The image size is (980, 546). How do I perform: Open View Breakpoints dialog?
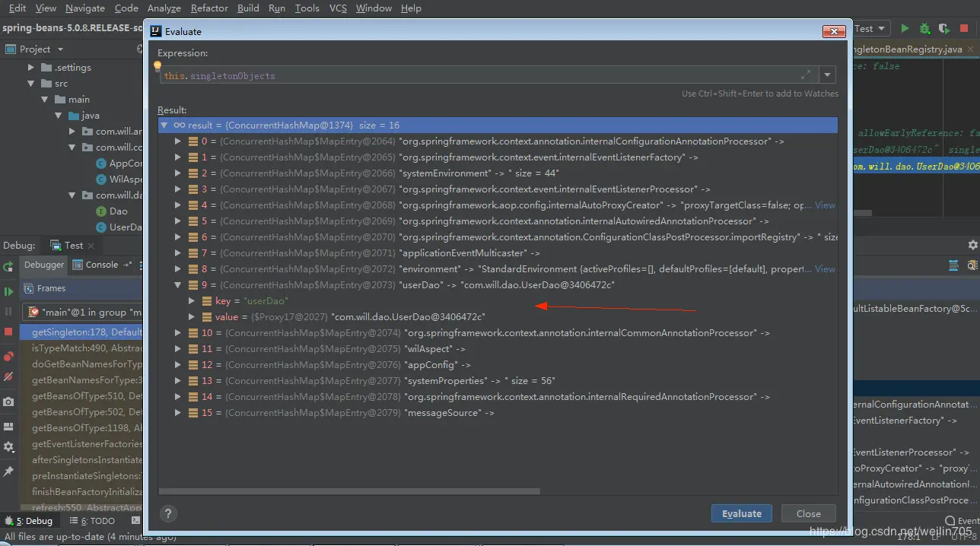[x=8, y=356]
